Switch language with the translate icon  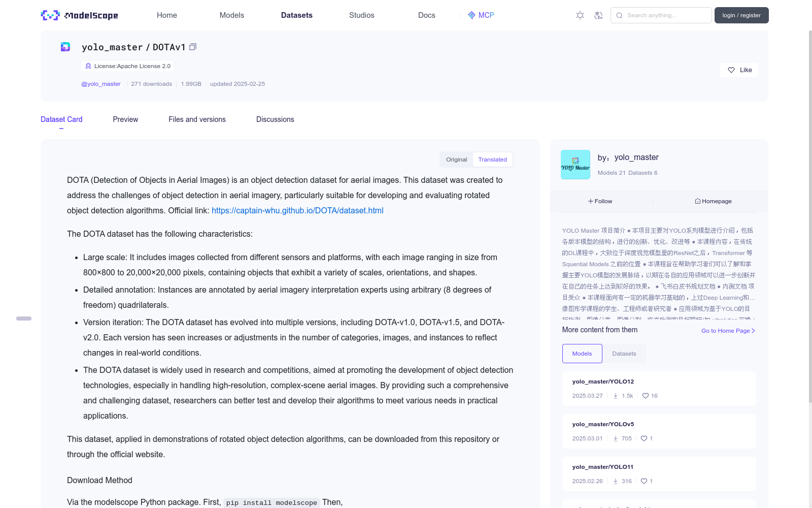[x=598, y=15]
